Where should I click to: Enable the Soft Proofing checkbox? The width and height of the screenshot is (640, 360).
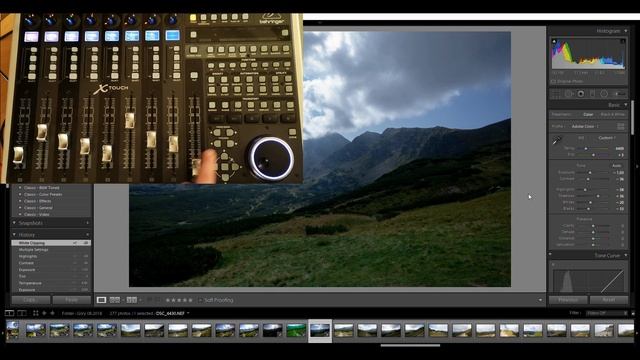200,300
